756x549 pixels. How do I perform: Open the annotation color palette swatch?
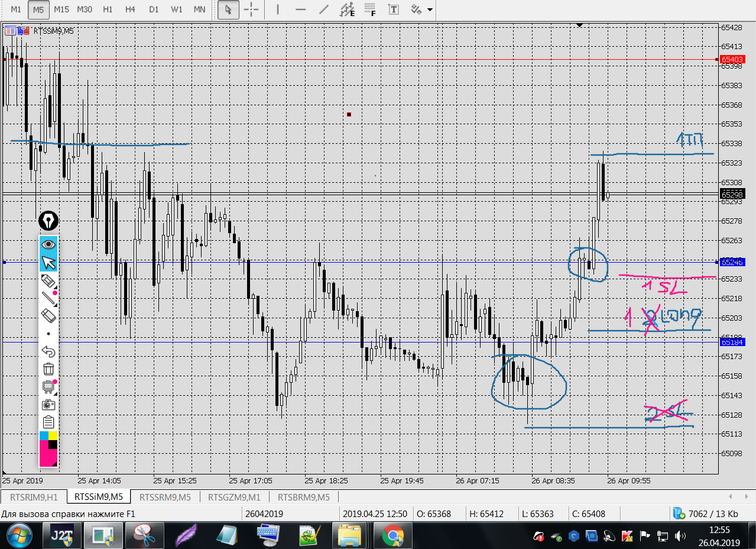coord(48,449)
